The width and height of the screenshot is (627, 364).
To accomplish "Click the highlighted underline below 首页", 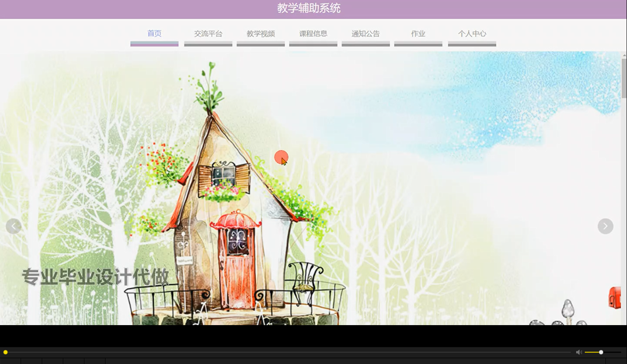I will [154, 43].
